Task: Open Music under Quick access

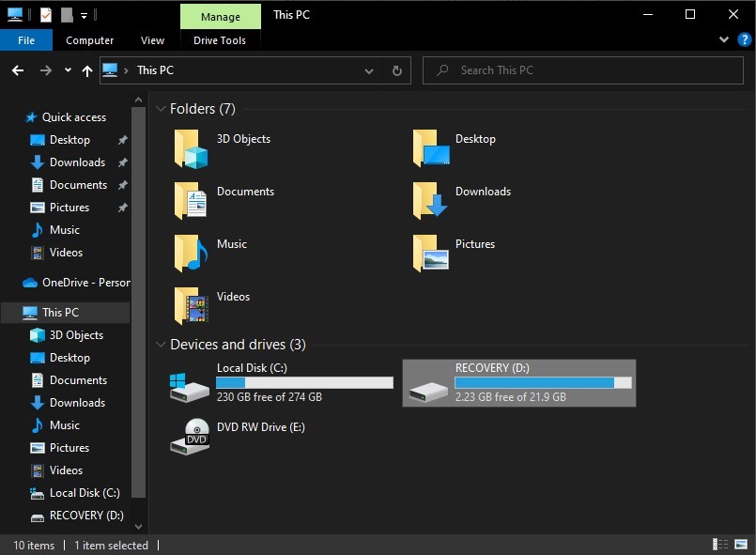Action: (x=65, y=230)
